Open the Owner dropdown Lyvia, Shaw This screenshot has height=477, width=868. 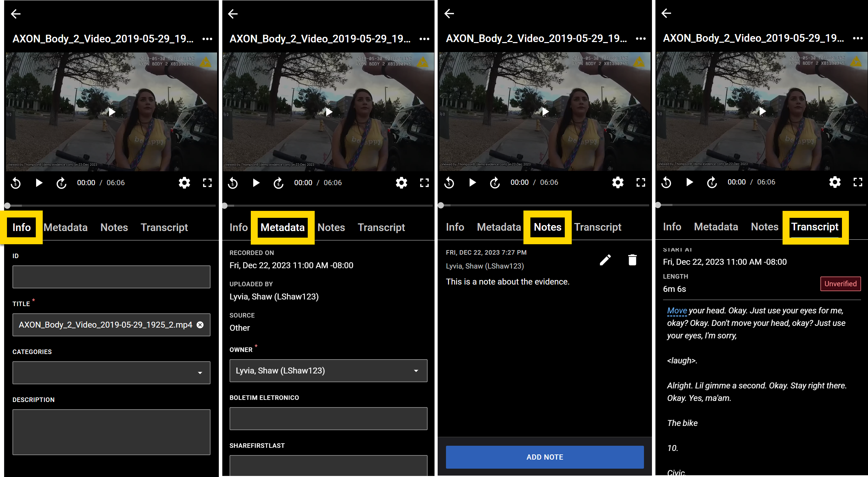coord(328,371)
